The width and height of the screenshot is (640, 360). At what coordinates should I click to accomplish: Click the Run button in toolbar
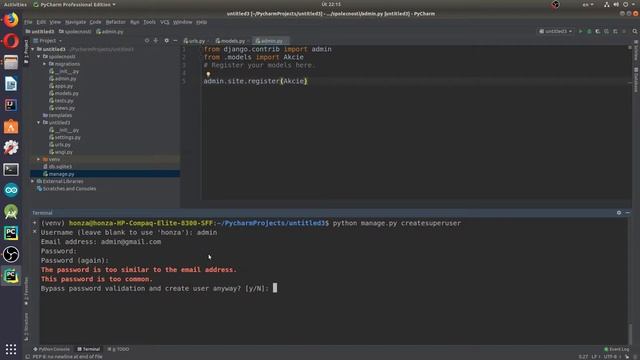click(x=580, y=31)
